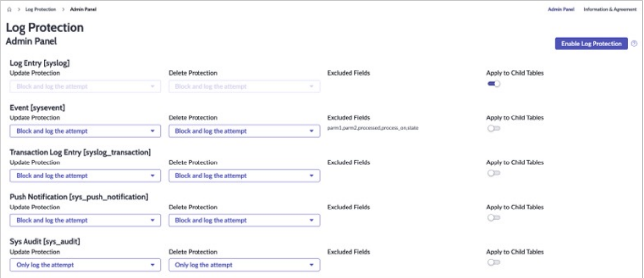Expand Transaction Log Entry Delete Protection dropdown
644x278 pixels.
[244, 176]
